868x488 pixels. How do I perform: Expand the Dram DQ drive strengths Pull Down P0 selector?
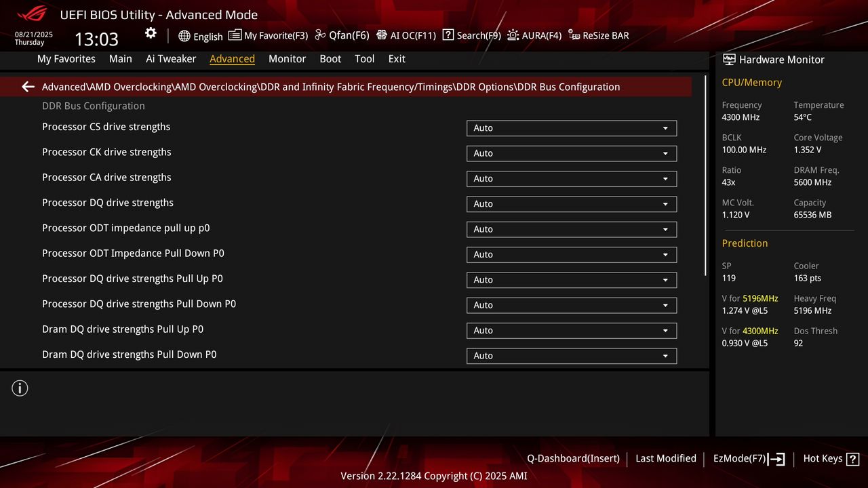point(571,355)
